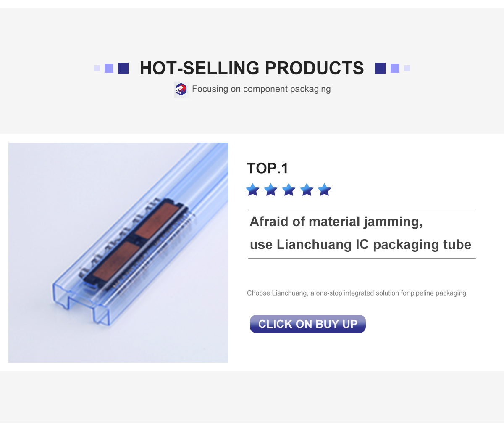504x433 pixels.
Task: Click the CLICK ON BUY UP button
Action: pos(308,324)
